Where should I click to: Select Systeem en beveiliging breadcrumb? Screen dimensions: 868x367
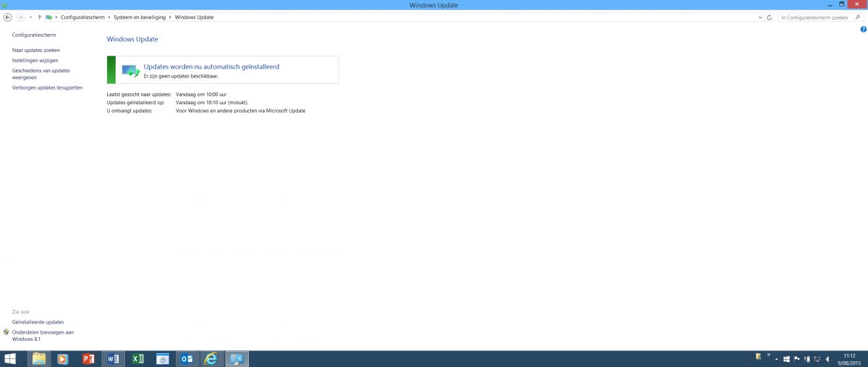(140, 17)
